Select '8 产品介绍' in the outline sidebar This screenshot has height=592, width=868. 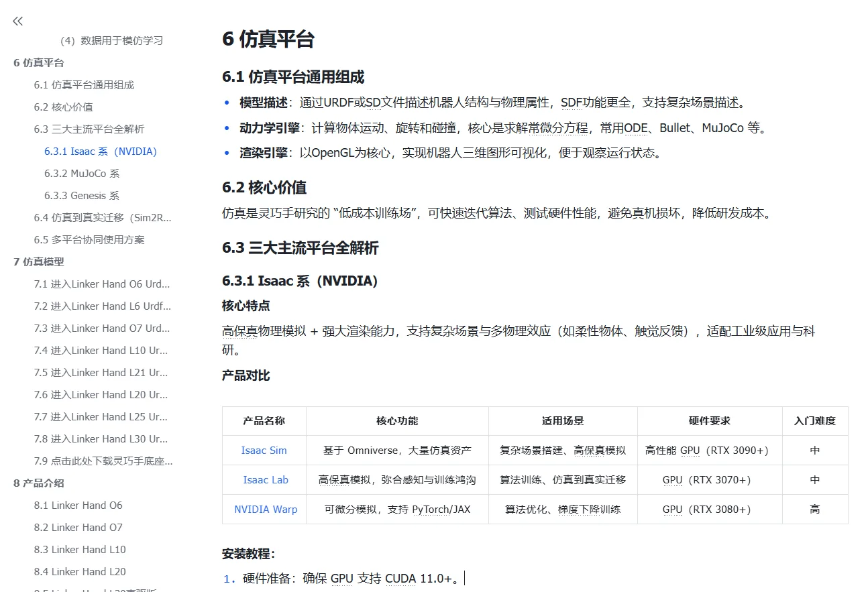pos(39,483)
